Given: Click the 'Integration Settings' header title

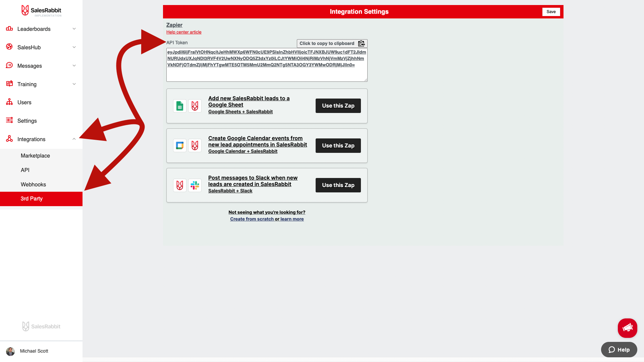Looking at the screenshot, I should [359, 12].
